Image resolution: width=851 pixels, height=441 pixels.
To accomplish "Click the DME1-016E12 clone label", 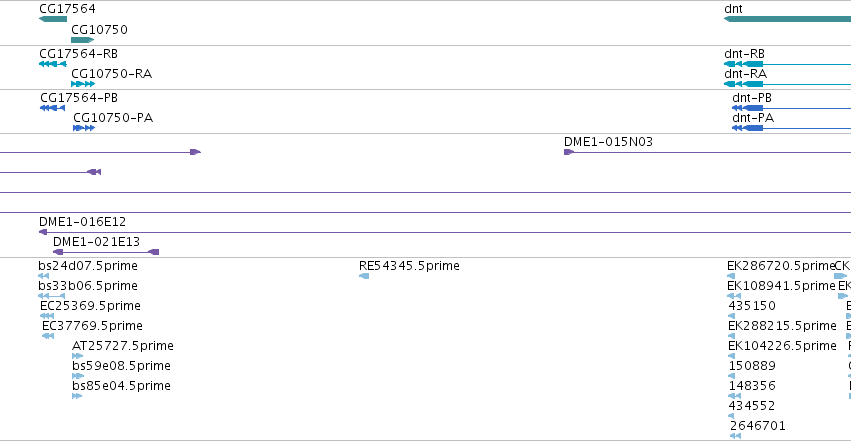I will click(x=82, y=221).
